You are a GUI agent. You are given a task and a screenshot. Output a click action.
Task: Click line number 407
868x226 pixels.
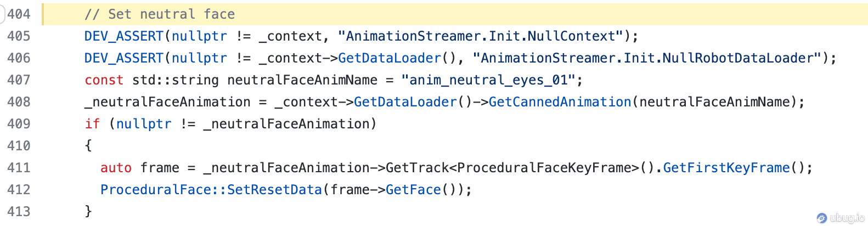click(19, 80)
